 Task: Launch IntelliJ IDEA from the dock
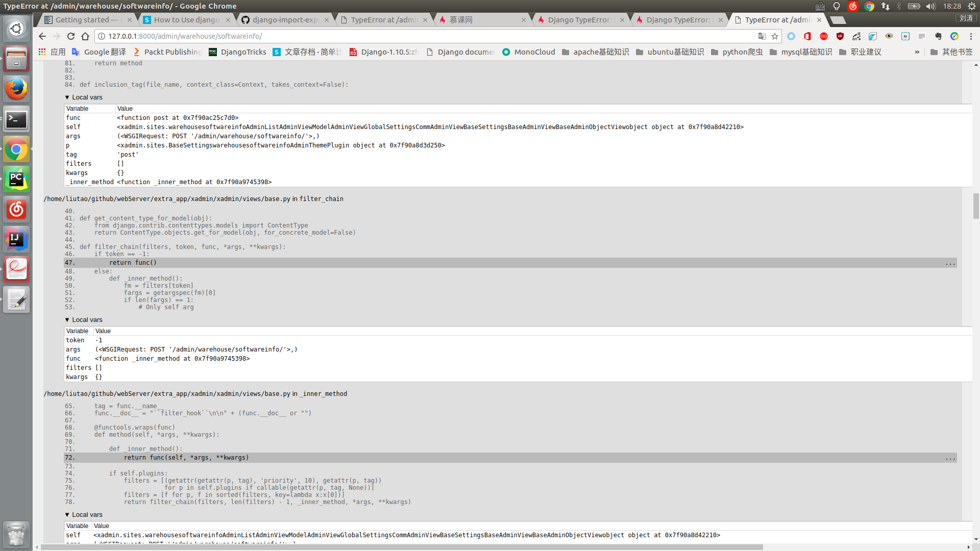coord(16,239)
